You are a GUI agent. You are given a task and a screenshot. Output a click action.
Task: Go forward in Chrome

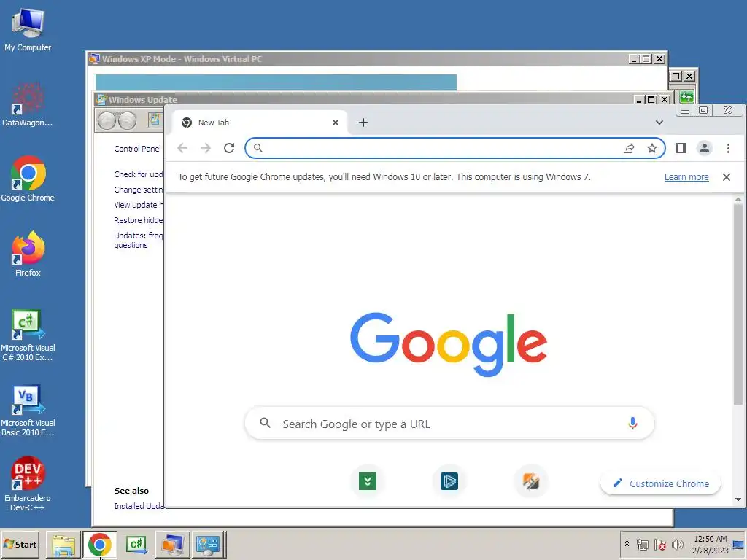pos(205,148)
